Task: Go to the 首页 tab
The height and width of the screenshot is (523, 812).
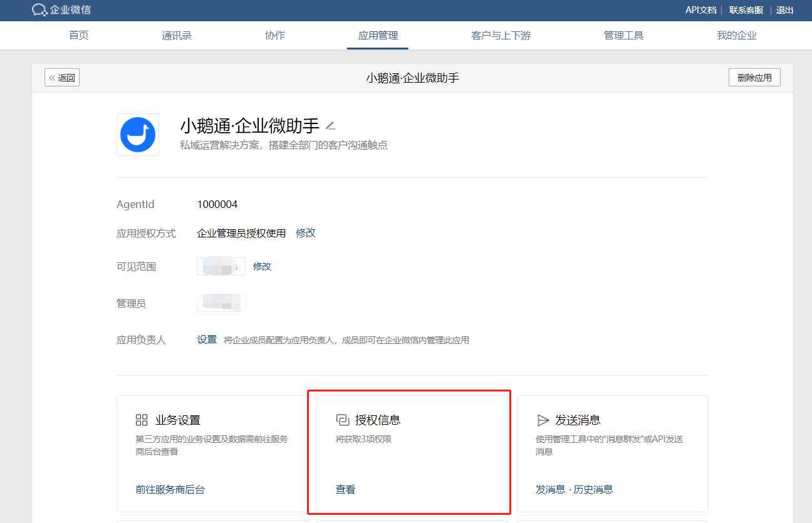Action: [x=79, y=36]
